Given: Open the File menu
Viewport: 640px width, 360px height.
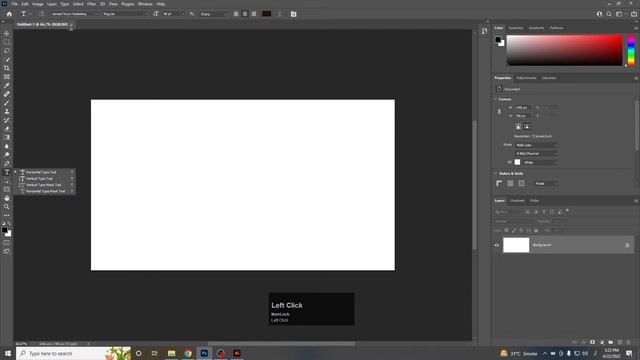Looking at the screenshot, I should pyautogui.click(x=14, y=4).
